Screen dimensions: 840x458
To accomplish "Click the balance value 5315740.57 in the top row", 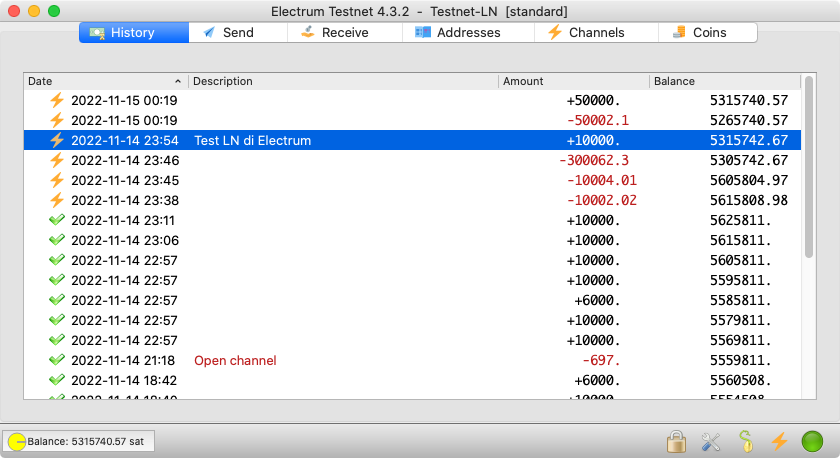I will click(x=749, y=100).
